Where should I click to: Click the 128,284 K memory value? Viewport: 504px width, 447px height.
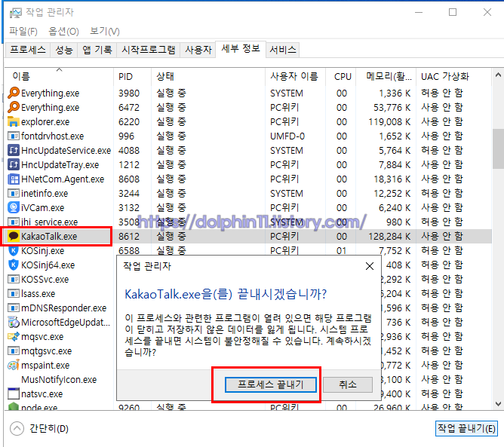(389, 237)
